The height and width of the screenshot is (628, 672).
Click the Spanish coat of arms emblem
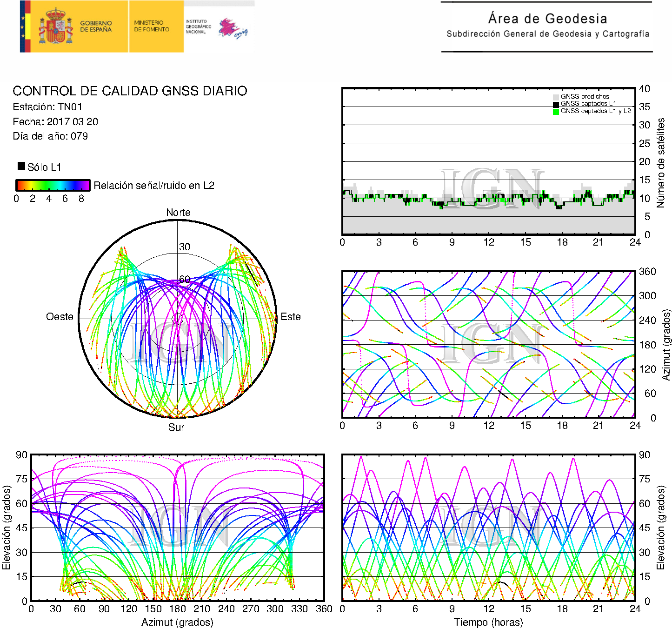coord(55,27)
